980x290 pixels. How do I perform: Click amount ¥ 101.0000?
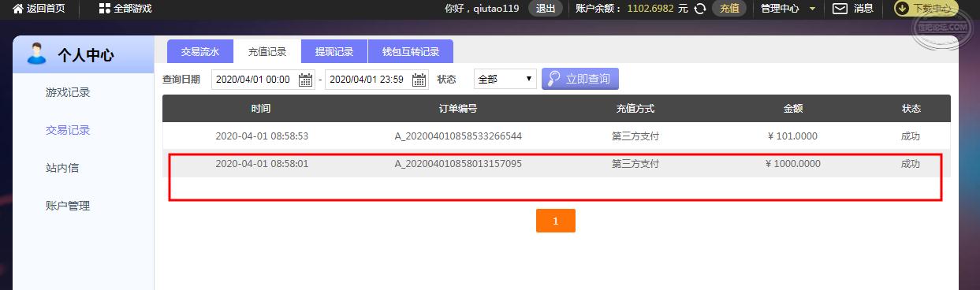[x=792, y=136]
